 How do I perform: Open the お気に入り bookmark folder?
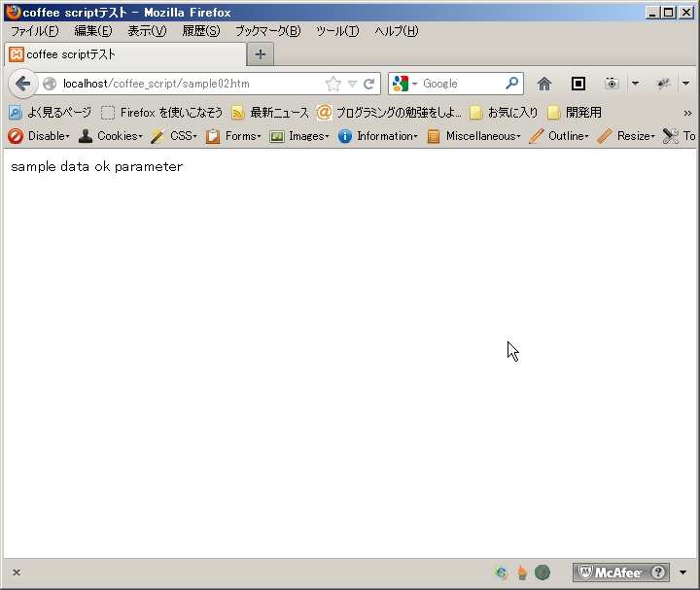point(504,113)
